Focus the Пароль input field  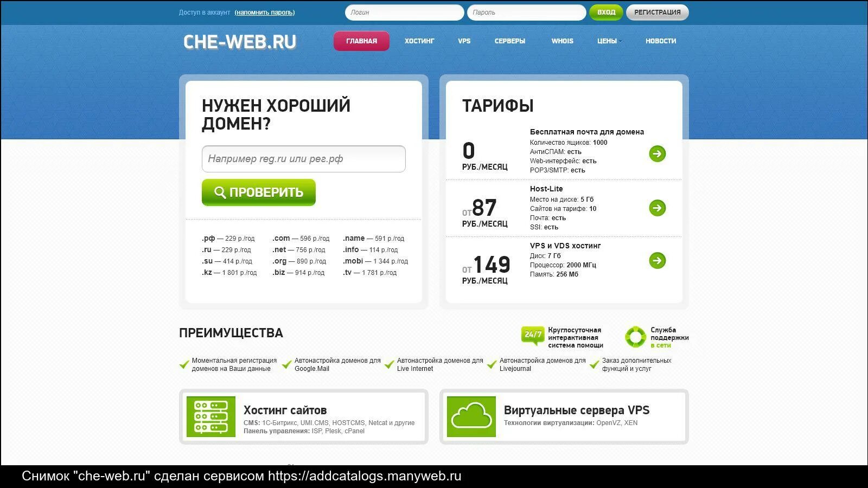527,12
